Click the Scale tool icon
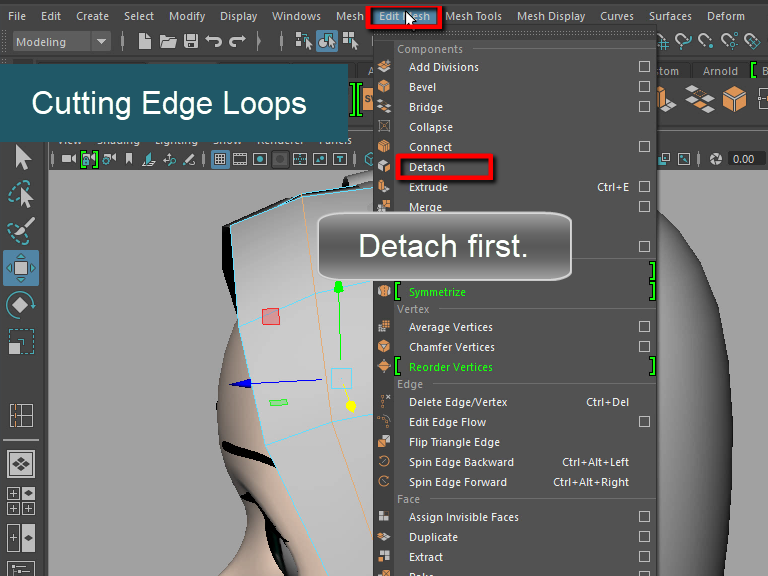768x576 pixels. [21, 342]
